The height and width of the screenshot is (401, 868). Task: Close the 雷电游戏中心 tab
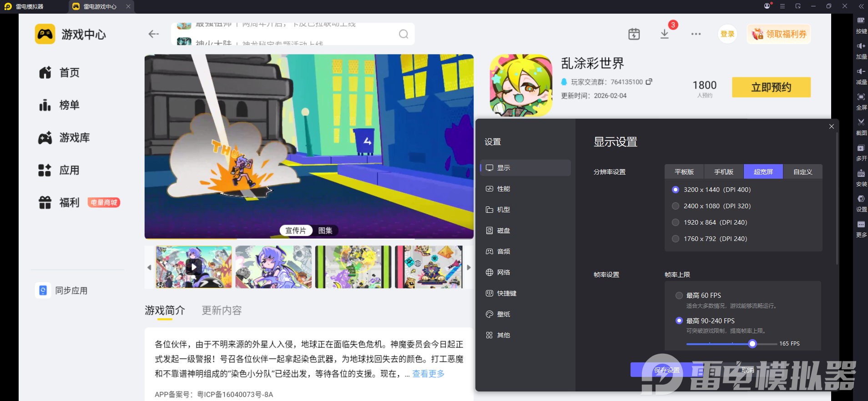[128, 6]
